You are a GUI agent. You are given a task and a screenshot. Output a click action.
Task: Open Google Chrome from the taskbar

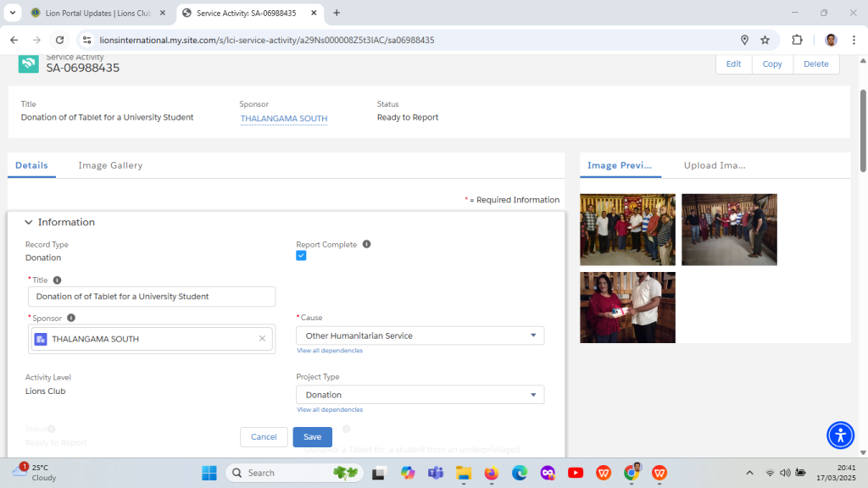(x=631, y=473)
